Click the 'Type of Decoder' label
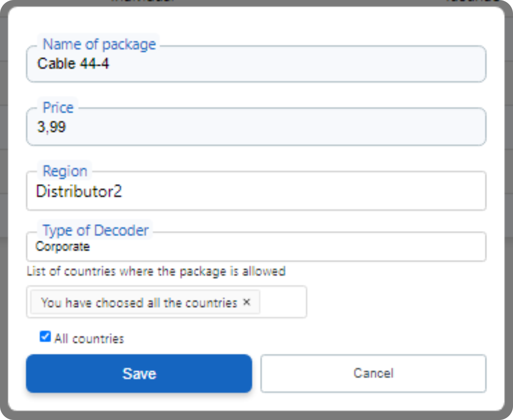This screenshot has width=513, height=420. coord(95,231)
